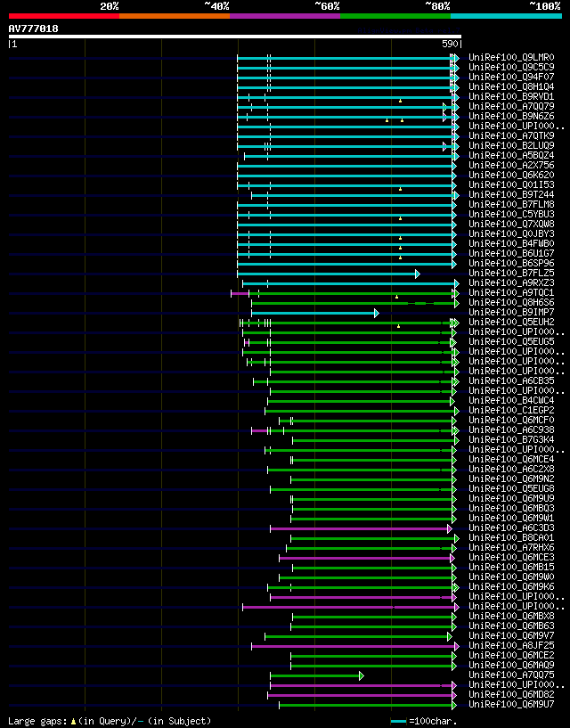Select label UniRef100_B9N6Z6
Screen dimensions: 570x728
click(511, 117)
